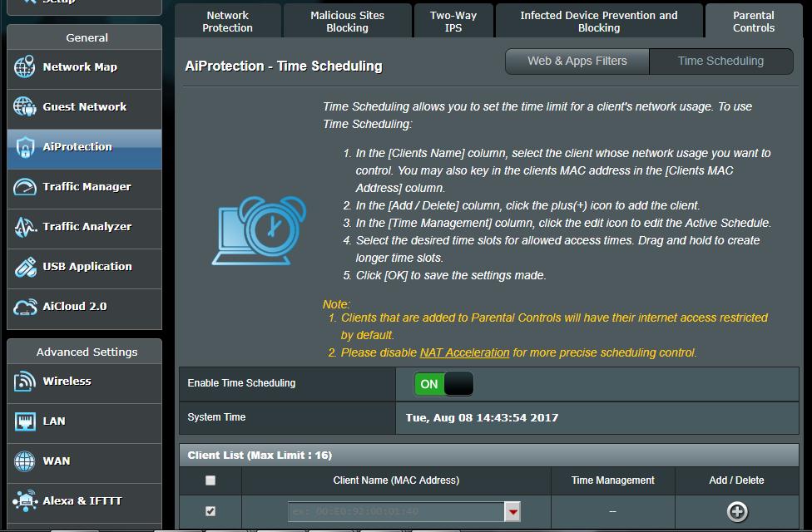Click the Alexa & IFTTT icon
Image resolution: width=812 pixels, height=532 pixels.
coord(25,500)
